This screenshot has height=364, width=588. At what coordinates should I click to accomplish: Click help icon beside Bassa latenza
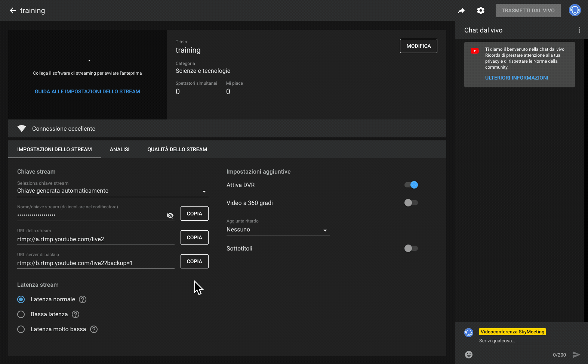coord(76,314)
